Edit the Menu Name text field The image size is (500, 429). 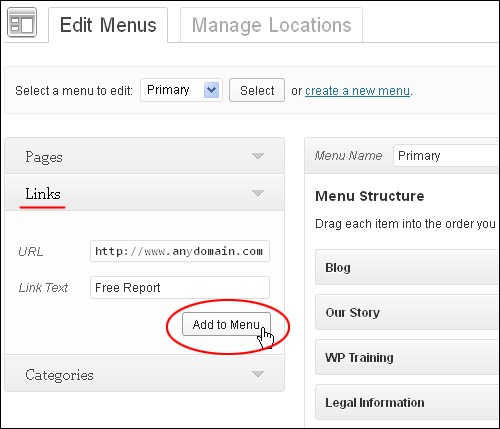446,155
